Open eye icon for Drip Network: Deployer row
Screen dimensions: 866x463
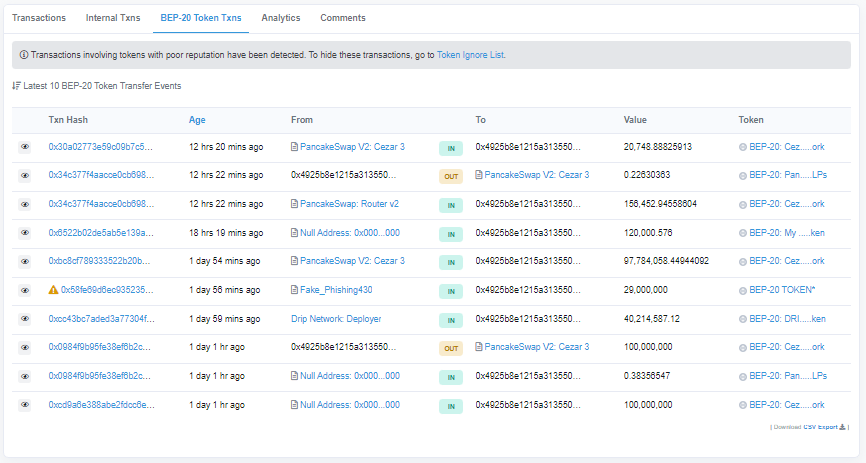[25, 319]
